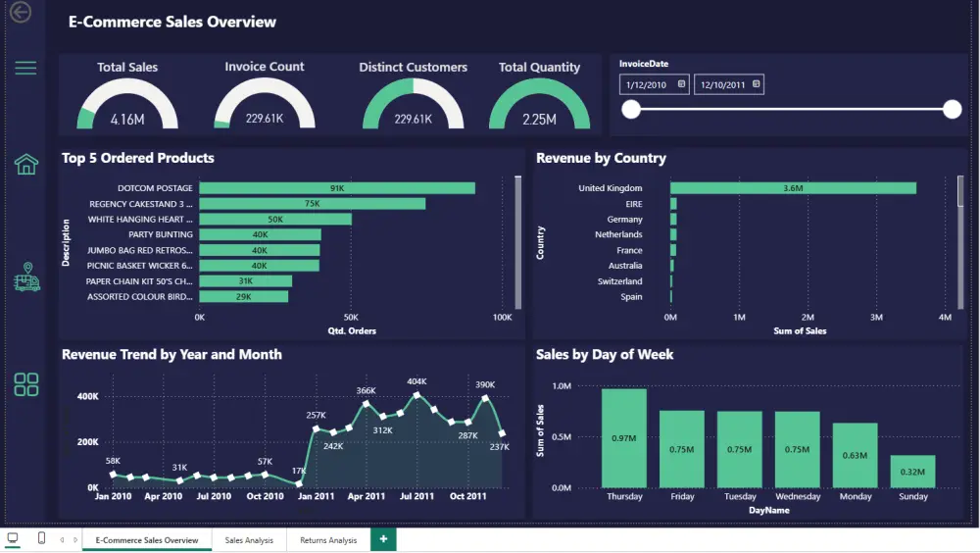Select the Friday sales bar
Screen dimensions: 980x553
click(x=682, y=449)
